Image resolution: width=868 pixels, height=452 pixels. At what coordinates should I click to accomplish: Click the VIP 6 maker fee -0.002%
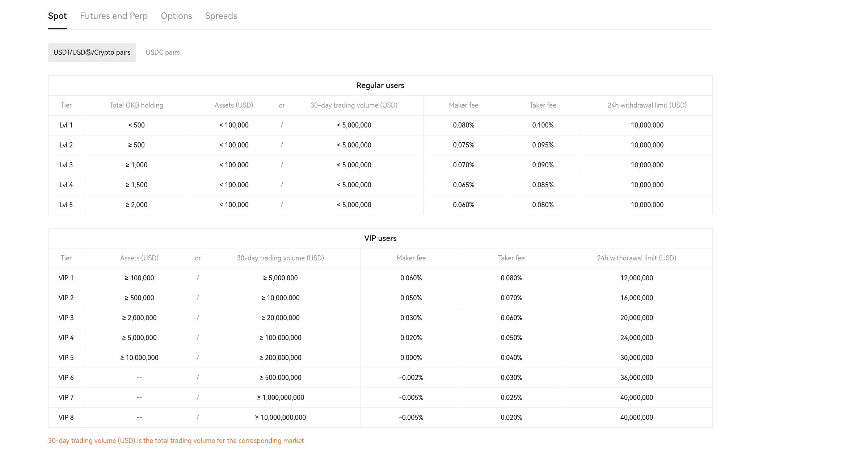(411, 378)
